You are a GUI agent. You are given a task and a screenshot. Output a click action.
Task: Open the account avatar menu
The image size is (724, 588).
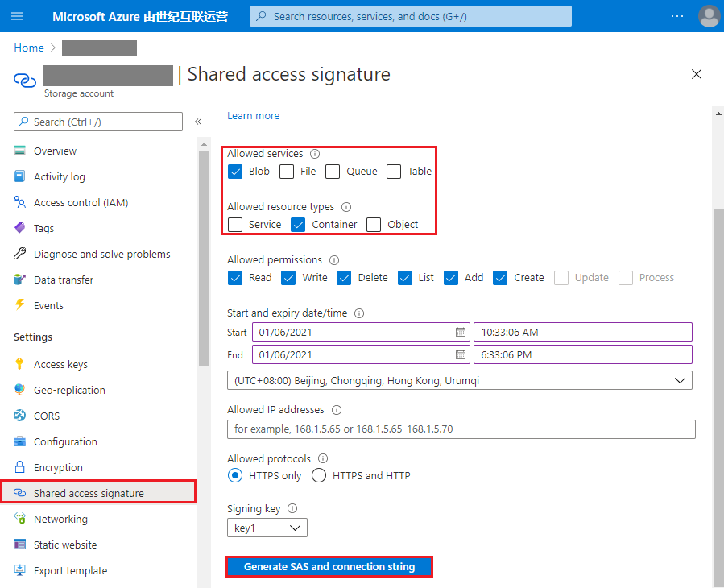tap(710, 16)
